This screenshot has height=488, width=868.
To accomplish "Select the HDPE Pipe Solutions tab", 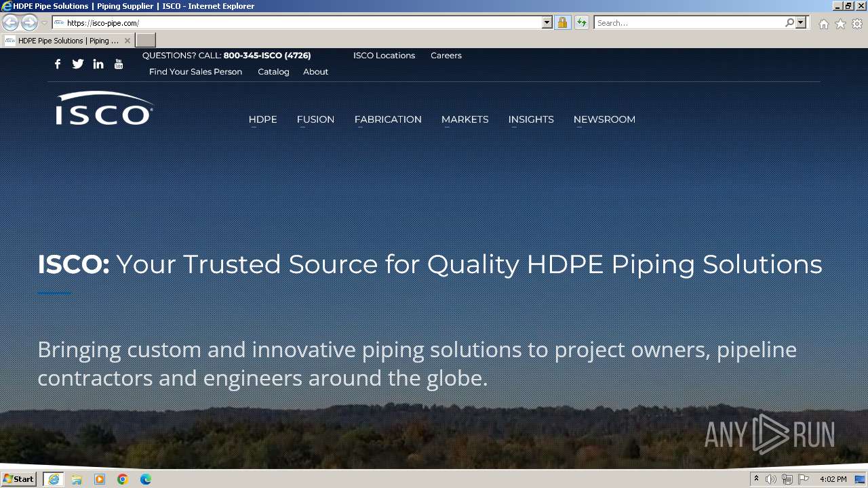I will point(68,41).
